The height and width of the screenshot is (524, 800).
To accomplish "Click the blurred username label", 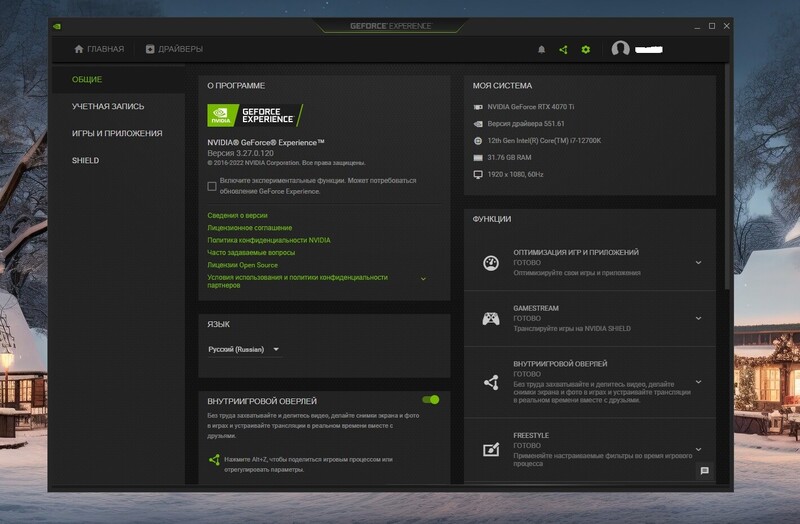I will pos(649,49).
